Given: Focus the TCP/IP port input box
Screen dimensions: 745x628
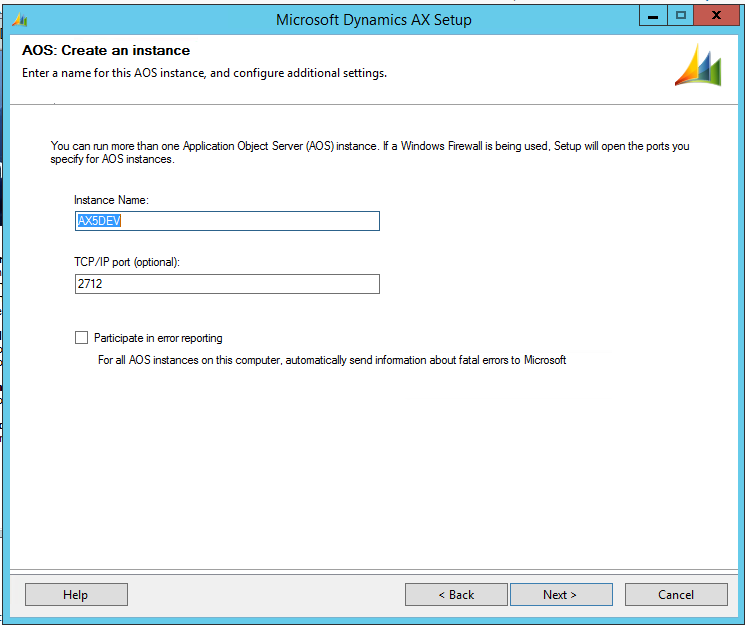Looking at the screenshot, I should (227, 284).
